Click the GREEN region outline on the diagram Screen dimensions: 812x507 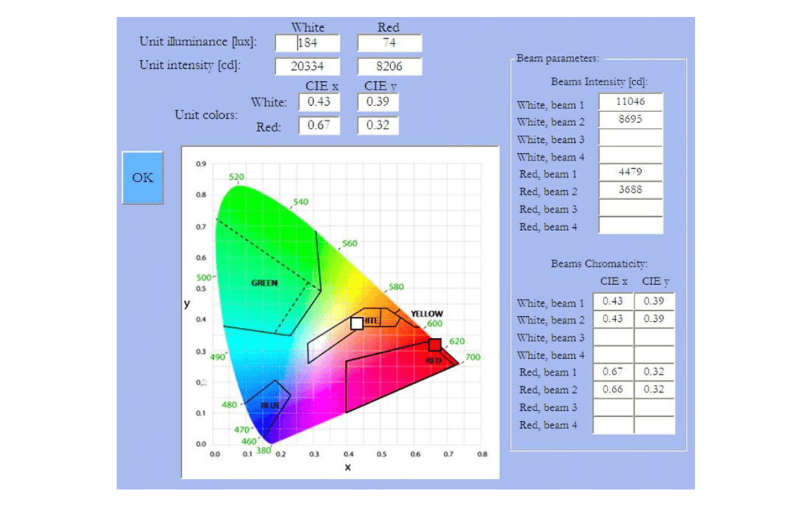(x=265, y=284)
